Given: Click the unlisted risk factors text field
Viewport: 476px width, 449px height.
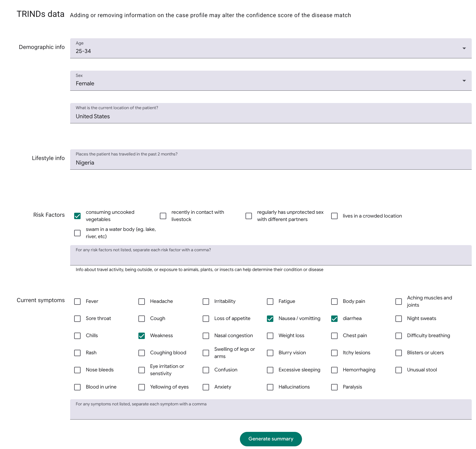Looking at the screenshot, I should (270, 257).
